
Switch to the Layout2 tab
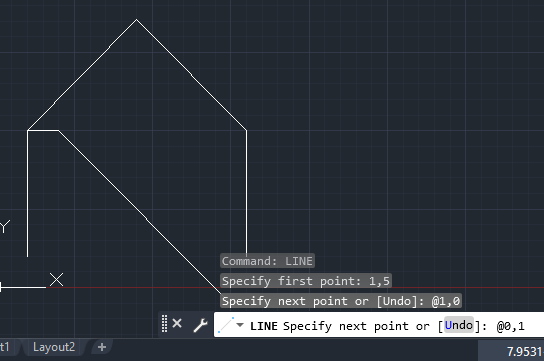pyautogui.click(x=54, y=347)
